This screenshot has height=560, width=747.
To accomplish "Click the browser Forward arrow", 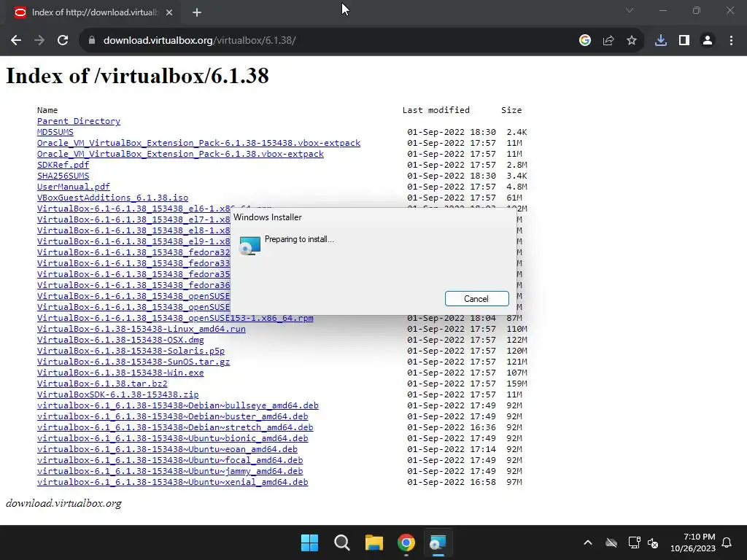I will [39, 41].
